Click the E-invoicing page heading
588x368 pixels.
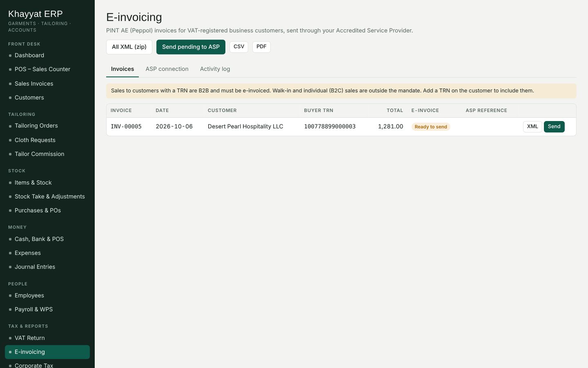point(134,17)
